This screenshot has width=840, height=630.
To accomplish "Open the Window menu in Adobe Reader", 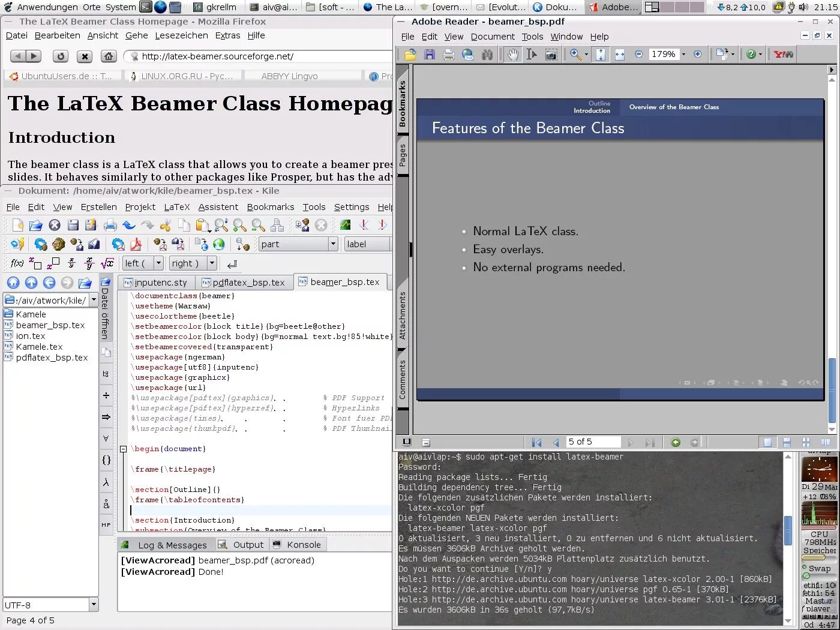I will (x=566, y=37).
